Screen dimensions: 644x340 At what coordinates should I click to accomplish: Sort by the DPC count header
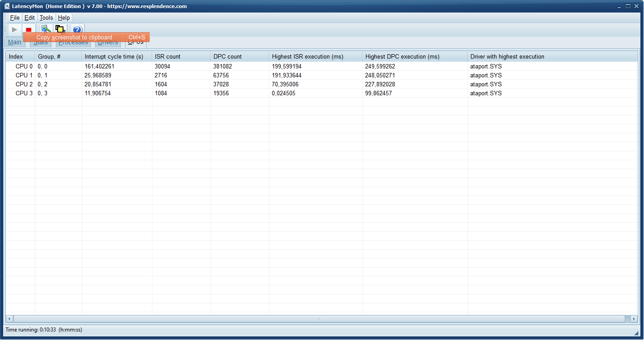(240, 56)
